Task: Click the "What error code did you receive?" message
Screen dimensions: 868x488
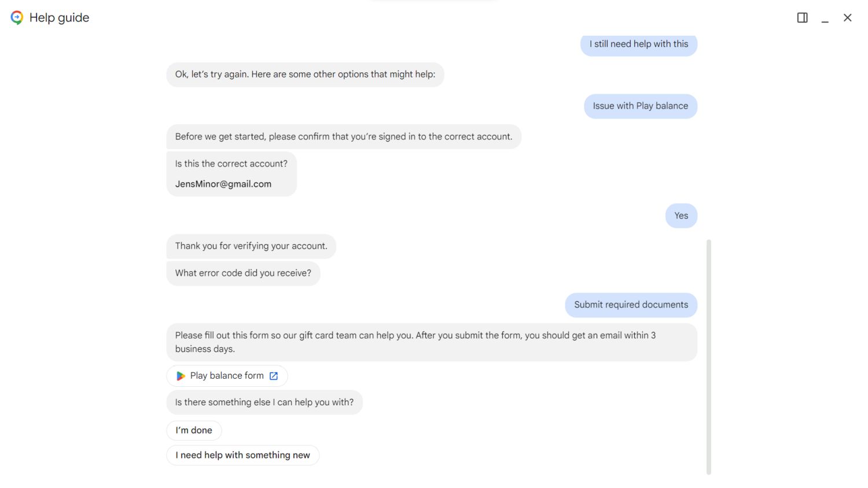Action: [x=243, y=273]
